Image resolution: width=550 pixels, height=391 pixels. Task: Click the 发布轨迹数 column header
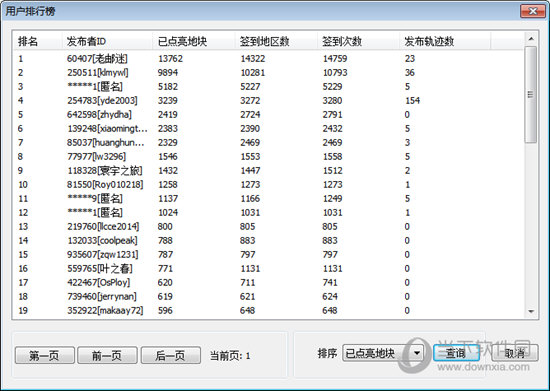445,41
